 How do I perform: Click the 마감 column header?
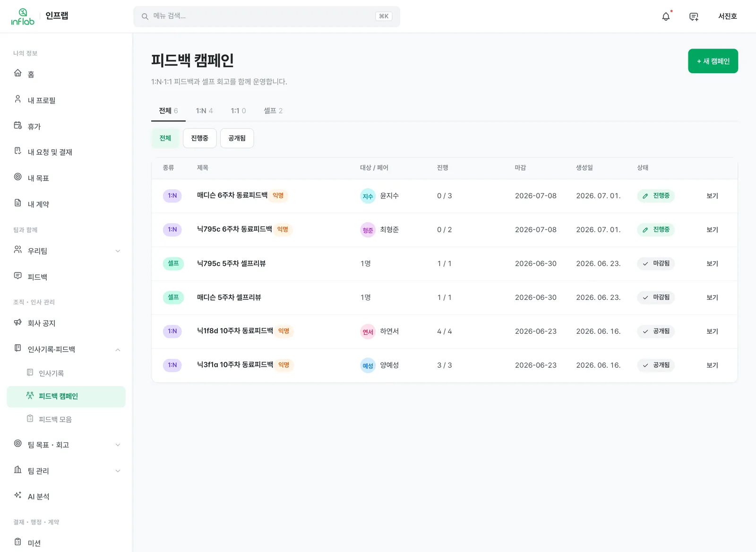pos(520,168)
